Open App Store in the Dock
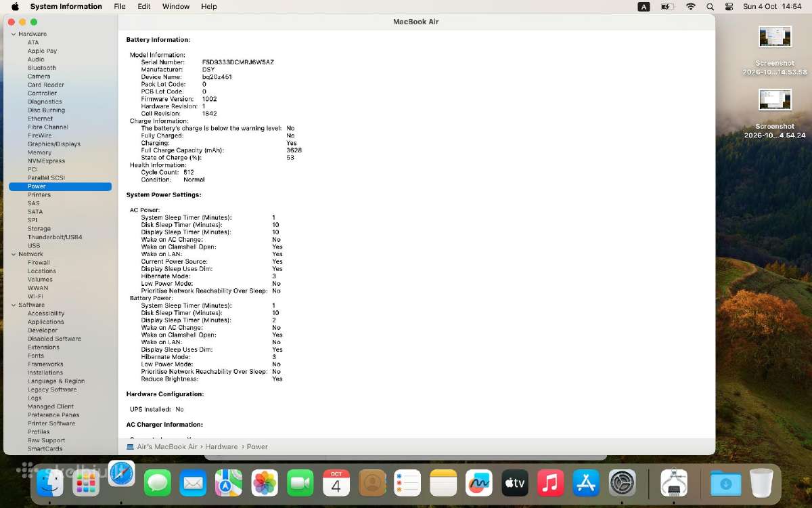The width and height of the screenshot is (812, 508). 587,484
